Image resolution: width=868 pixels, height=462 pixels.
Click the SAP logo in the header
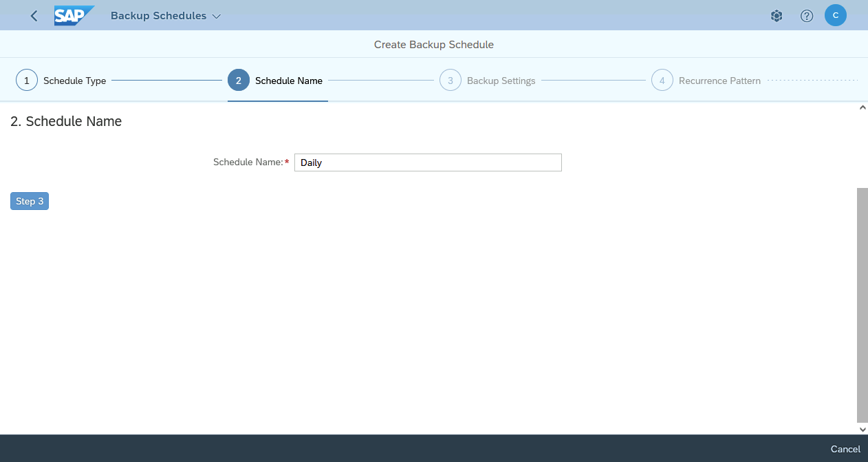(x=74, y=15)
